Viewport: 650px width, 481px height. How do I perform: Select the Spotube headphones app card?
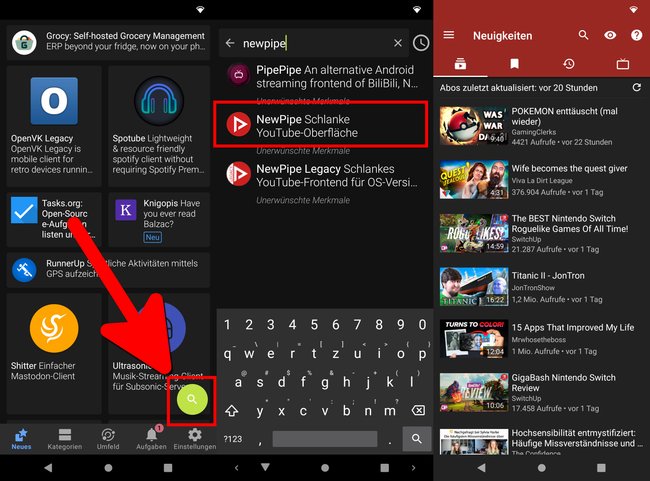coord(159,126)
